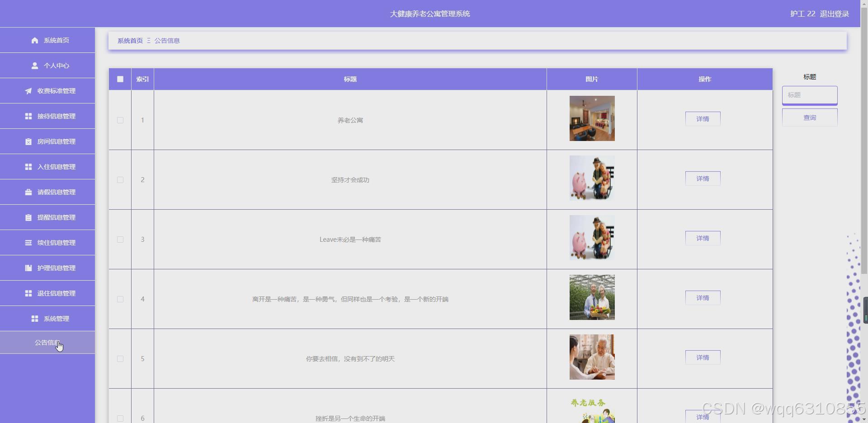
Task: Open the 坚持才会成功 piggy bank thumbnail
Action: (592, 178)
